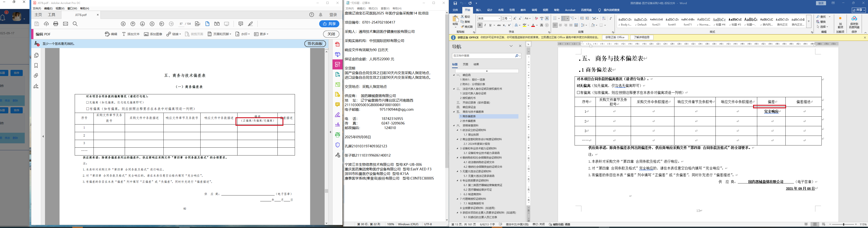Viewport: 868px width, 228px height.
Task: Click the yellow text highlight color in Word
Action: click(x=524, y=25)
